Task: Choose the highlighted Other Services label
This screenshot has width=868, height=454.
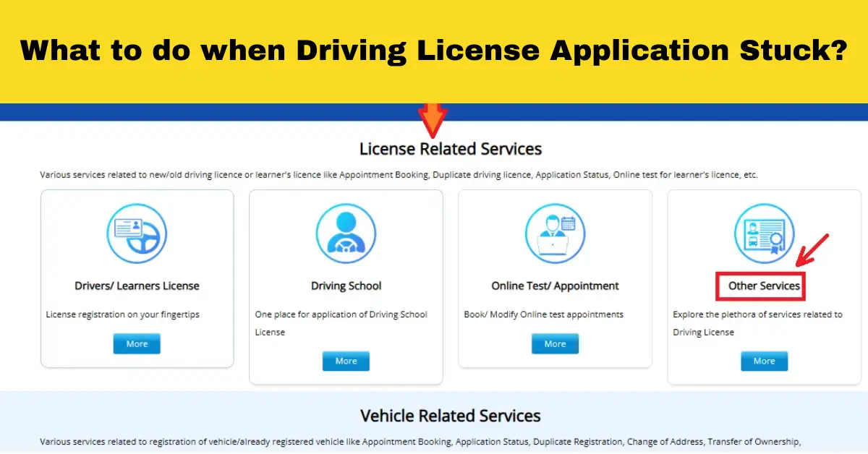Action: coord(764,286)
